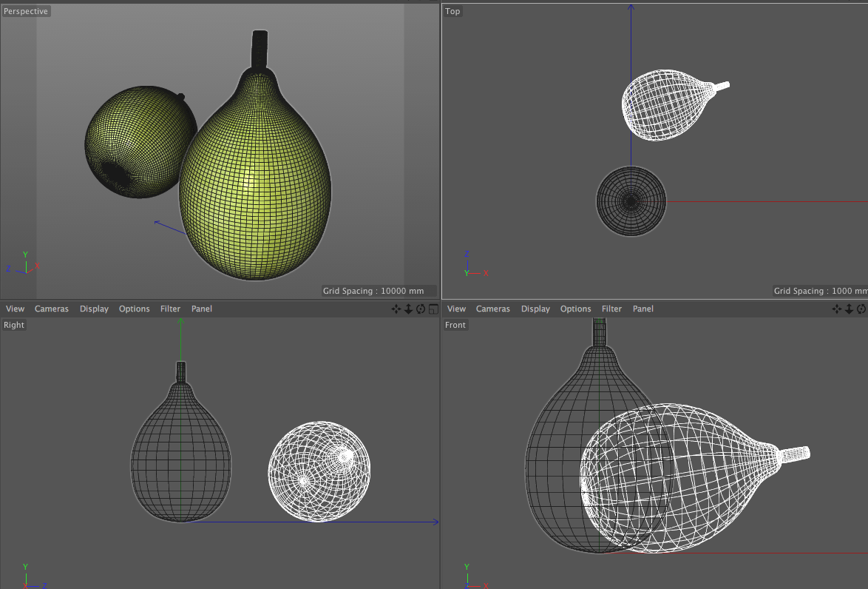The height and width of the screenshot is (589, 868).
Task: Click the move camera icon in Front viewport
Action: (x=837, y=309)
